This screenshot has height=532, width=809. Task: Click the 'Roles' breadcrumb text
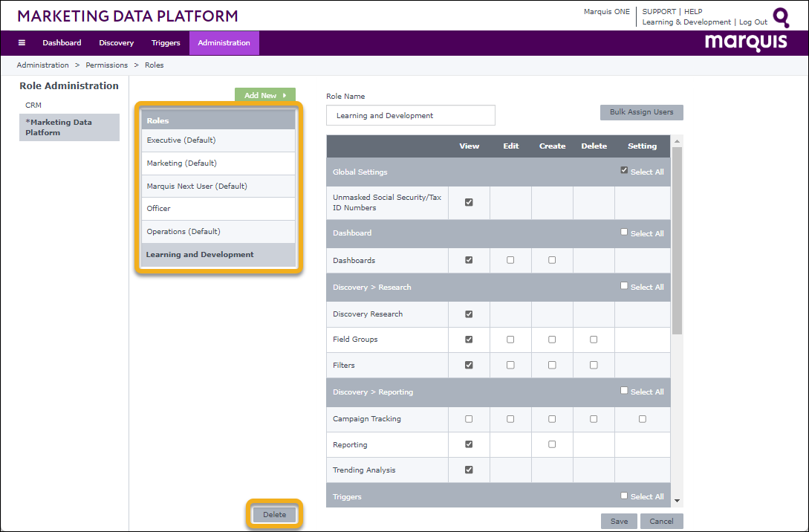(x=155, y=65)
